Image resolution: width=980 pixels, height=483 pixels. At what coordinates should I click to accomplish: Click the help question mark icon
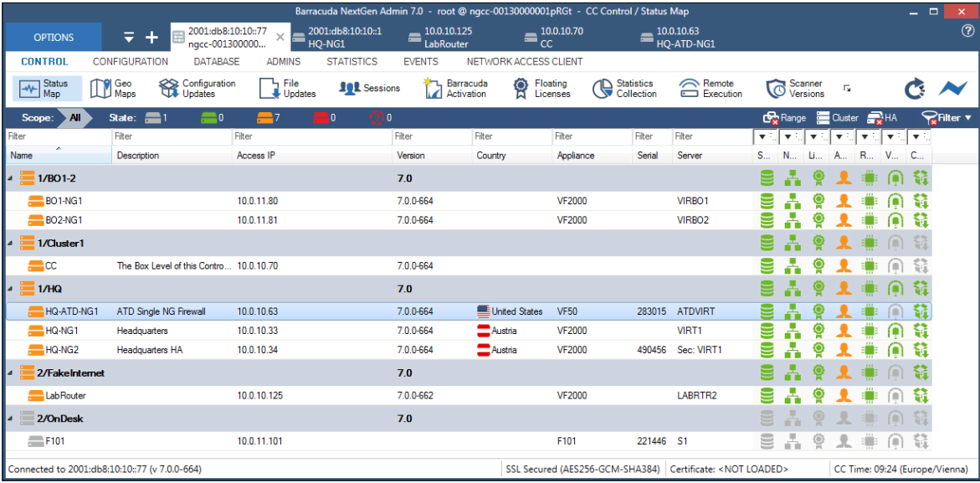[967, 31]
